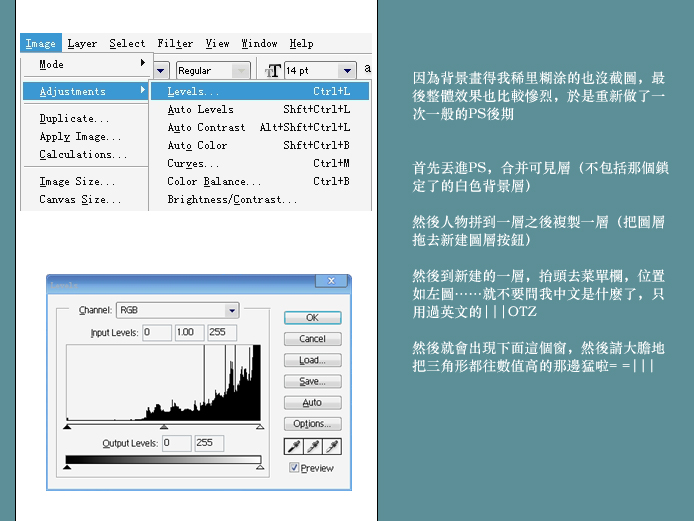Choose Calculations menu entry
The image size is (694, 521).
point(83,154)
